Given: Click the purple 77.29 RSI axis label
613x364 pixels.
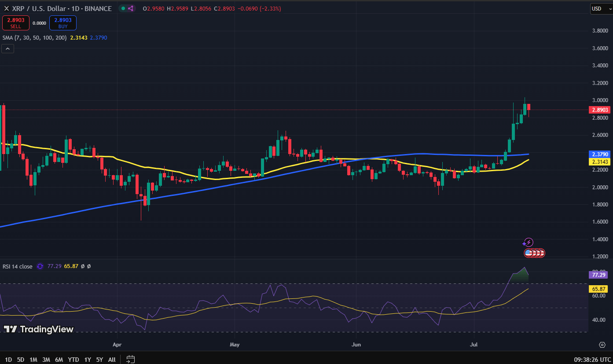Looking at the screenshot, I should [599, 275].
